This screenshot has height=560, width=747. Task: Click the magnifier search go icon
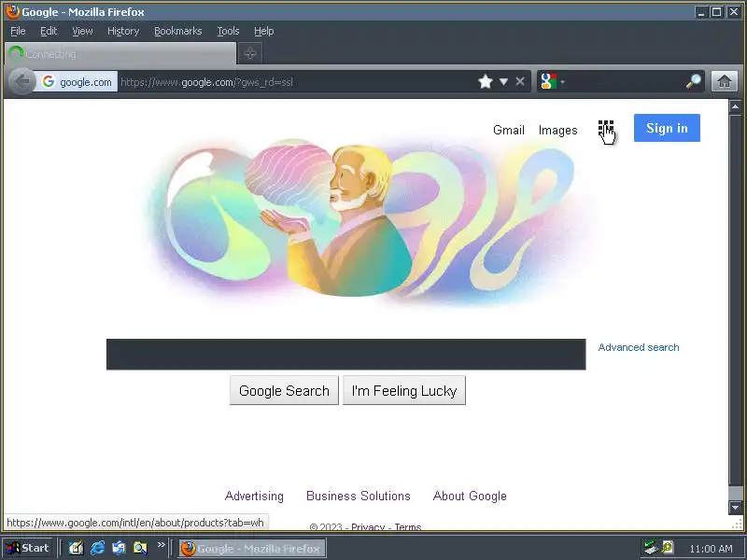coord(693,82)
